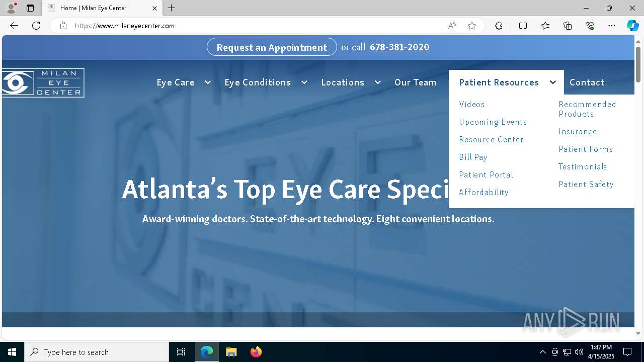Viewport: 644px width, 362px height.
Task: Expand Locations menu chevron
Action: click(377, 82)
